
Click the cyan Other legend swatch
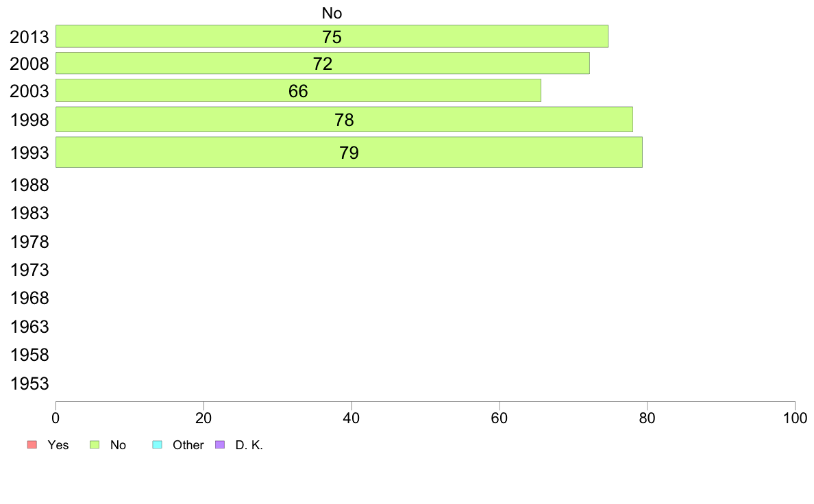(158, 445)
